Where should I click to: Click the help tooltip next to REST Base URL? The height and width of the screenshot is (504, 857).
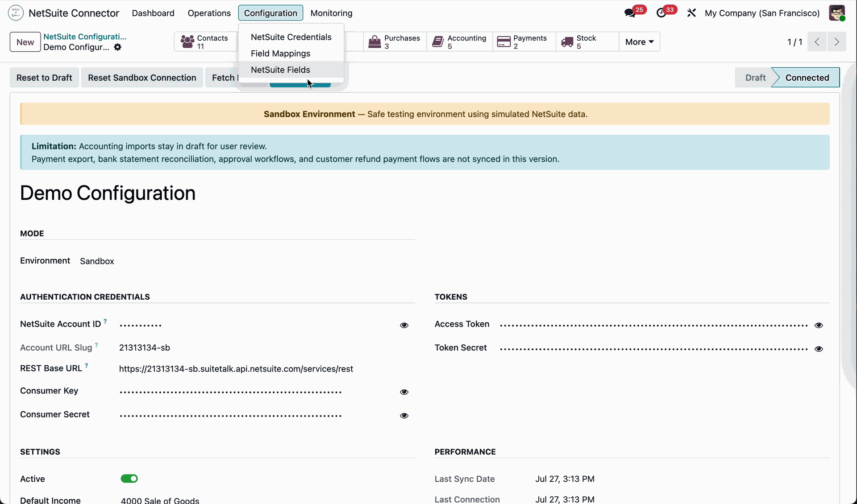point(87,366)
